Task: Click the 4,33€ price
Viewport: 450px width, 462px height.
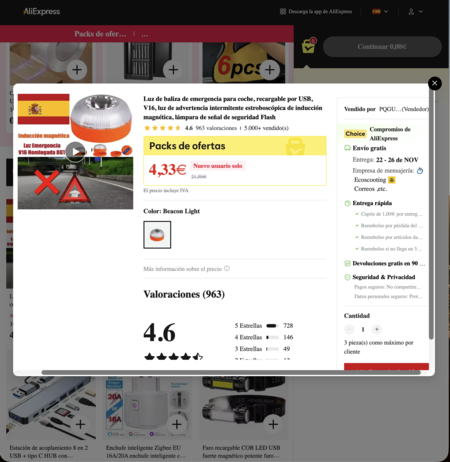Action: [x=167, y=170]
